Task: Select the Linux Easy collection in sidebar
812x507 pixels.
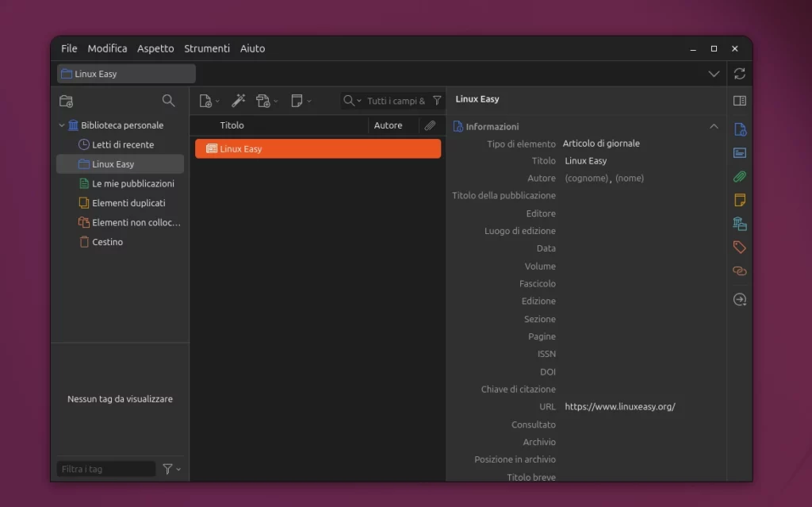Action: coord(121,163)
